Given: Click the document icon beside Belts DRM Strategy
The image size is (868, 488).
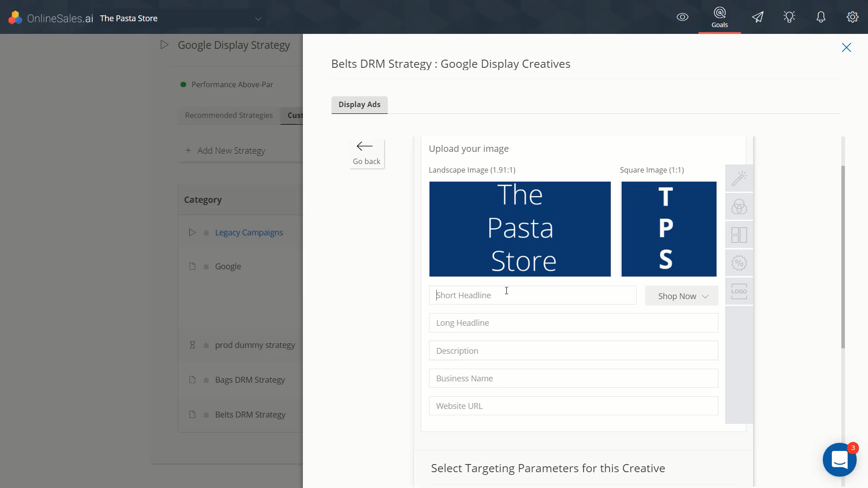Looking at the screenshot, I should (192, 414).
